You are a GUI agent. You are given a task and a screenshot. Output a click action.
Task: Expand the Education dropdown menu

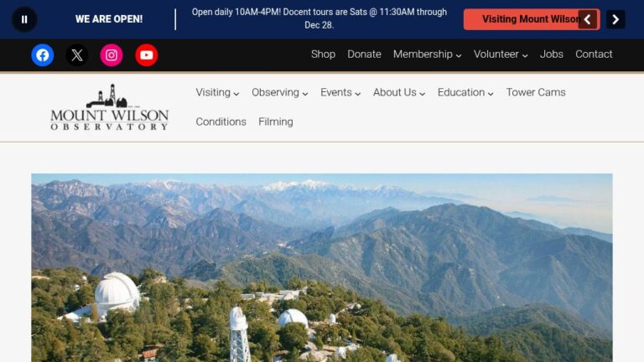465,93
